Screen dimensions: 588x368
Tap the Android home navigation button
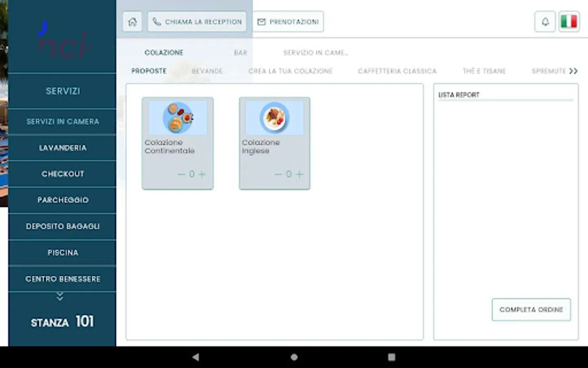294,357
